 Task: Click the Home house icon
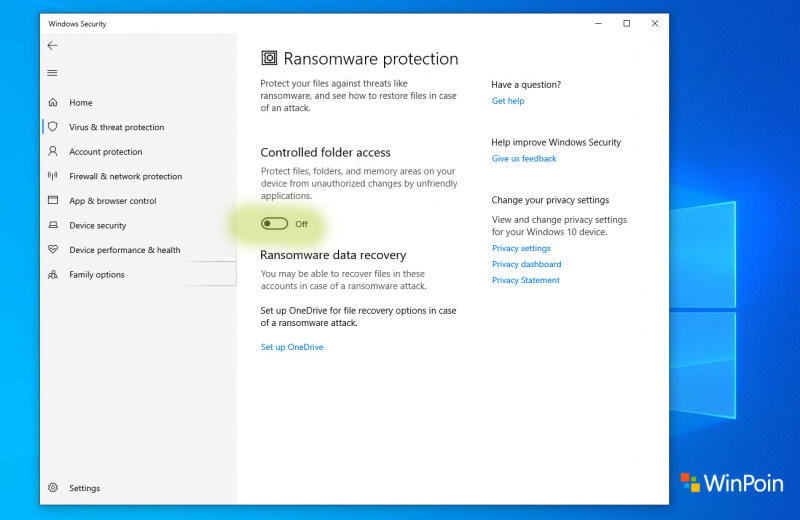[x=52, y=103]
